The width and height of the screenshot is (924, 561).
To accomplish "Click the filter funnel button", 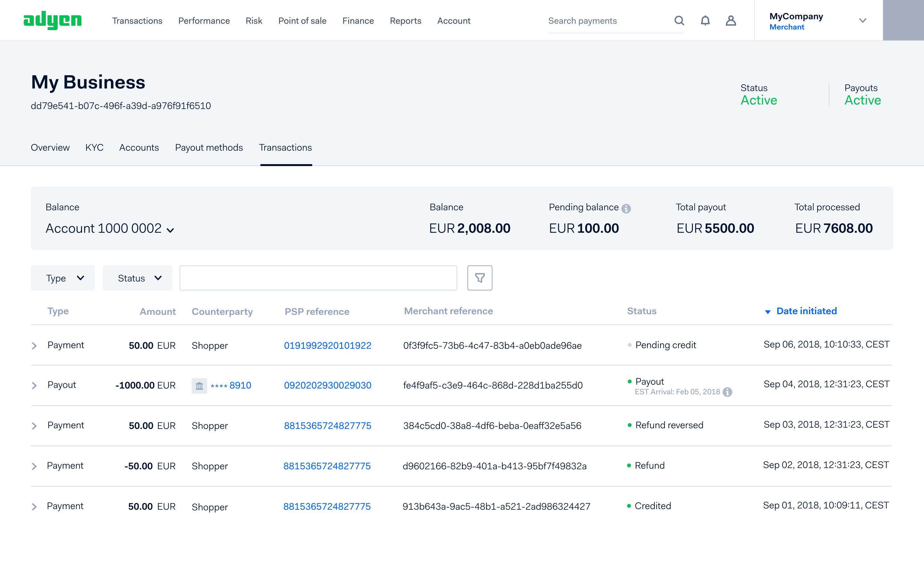I will point(480,278).
